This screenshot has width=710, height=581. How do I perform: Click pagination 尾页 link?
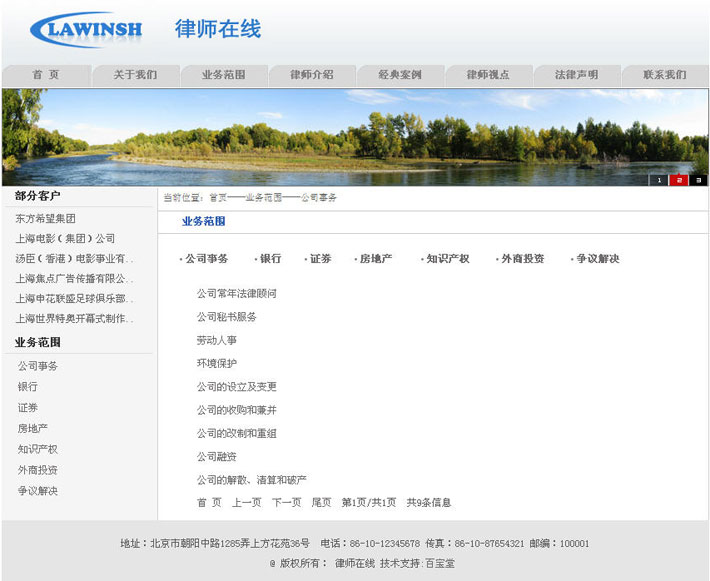(321, 503)
